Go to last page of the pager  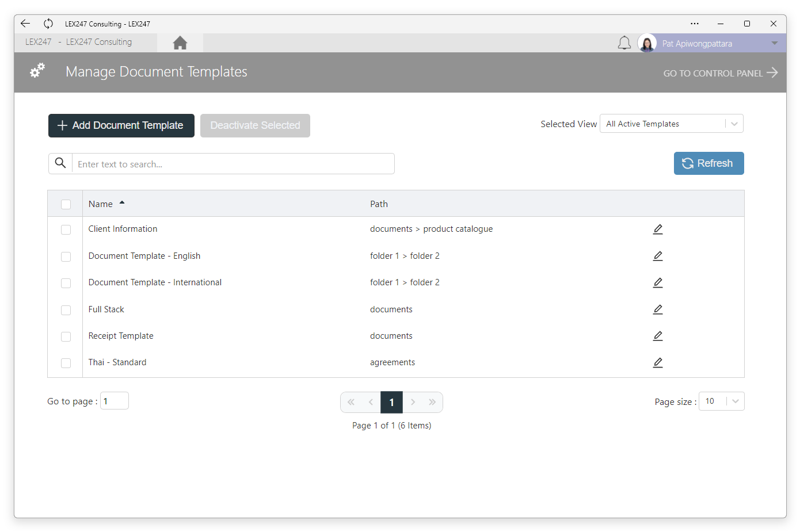tap(432, 402)
